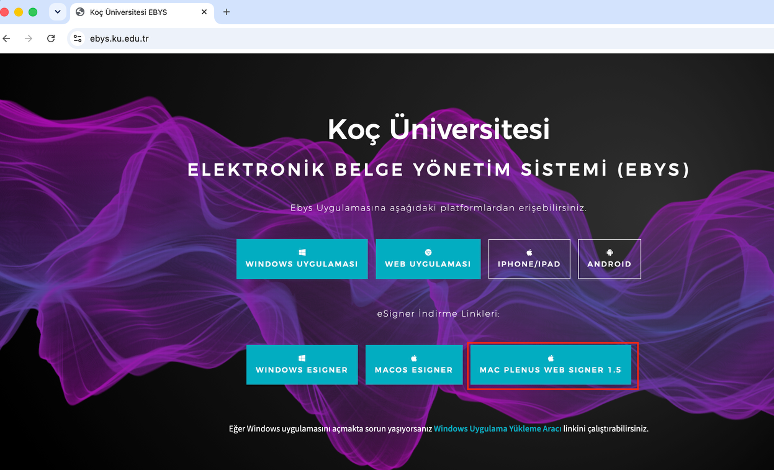Open the Android button

(x=609, y=259)
